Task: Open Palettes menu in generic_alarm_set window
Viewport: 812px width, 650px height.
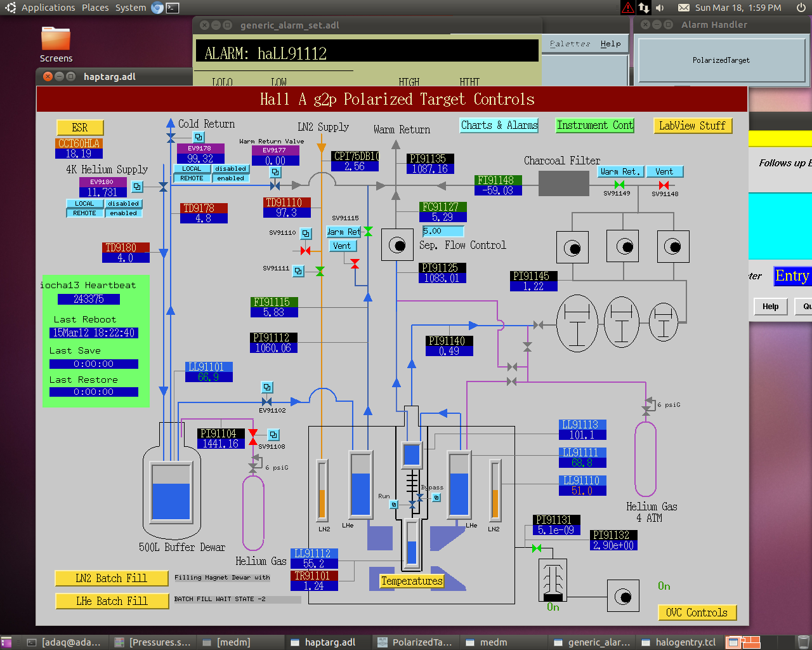Action: (570, 44)
